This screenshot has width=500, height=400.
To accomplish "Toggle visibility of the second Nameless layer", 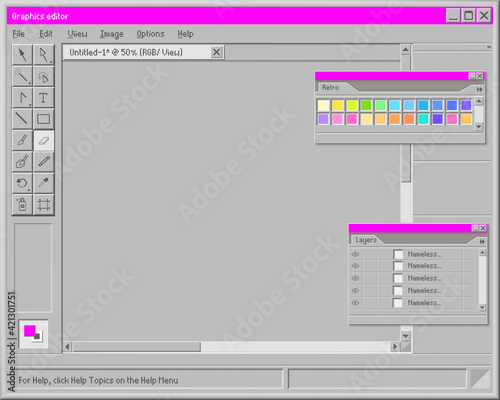I will click(355, 266).
